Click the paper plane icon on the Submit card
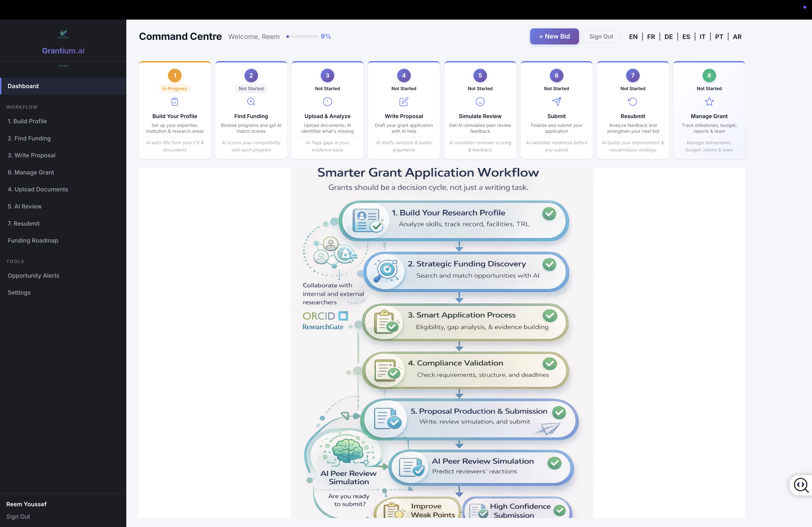The image size is (812, 527). coord(556,102)
